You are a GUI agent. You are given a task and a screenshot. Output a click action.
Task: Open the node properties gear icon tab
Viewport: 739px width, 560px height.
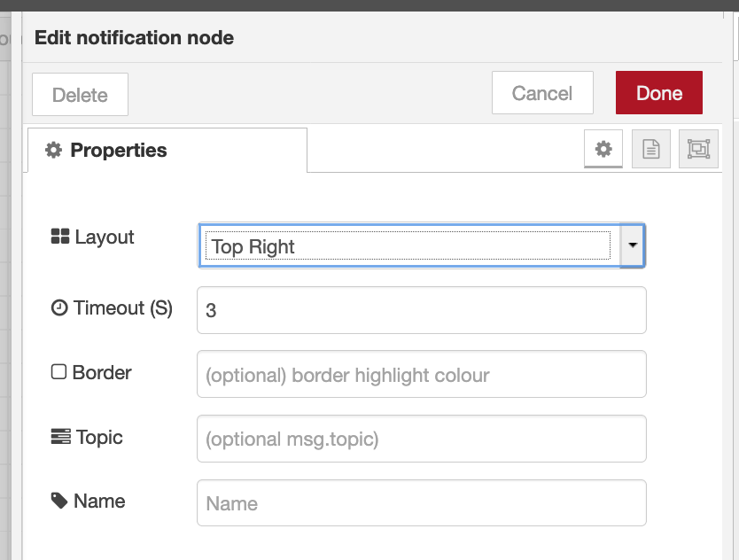(x=603, y=149)
